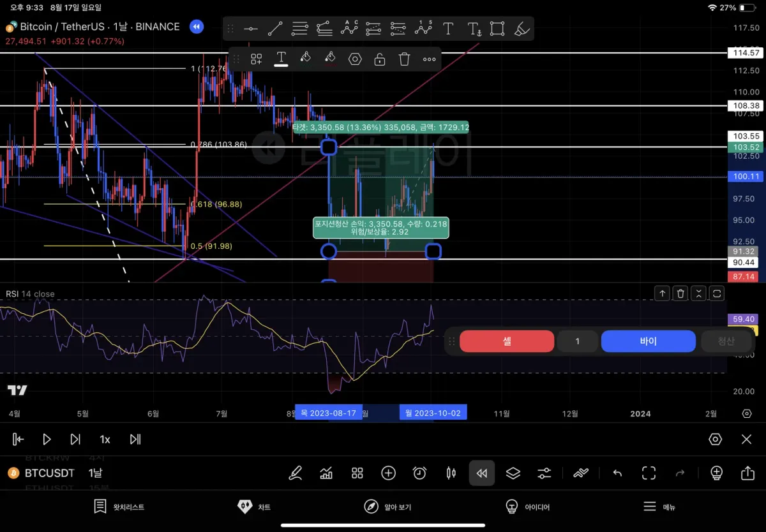766x532 pixels.
Task: Open indicators chart icon in bottom toolbar
Action: coord(326,473)
